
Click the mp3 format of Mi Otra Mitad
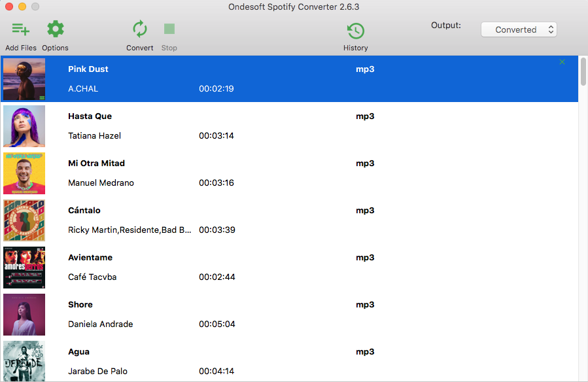tap(365, 164)
